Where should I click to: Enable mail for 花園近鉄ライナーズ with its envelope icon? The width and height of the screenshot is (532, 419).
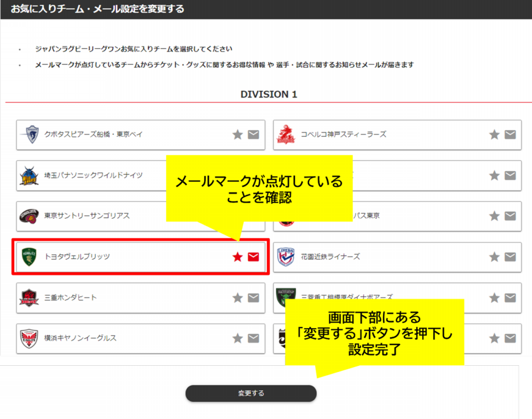coord(510,257)
